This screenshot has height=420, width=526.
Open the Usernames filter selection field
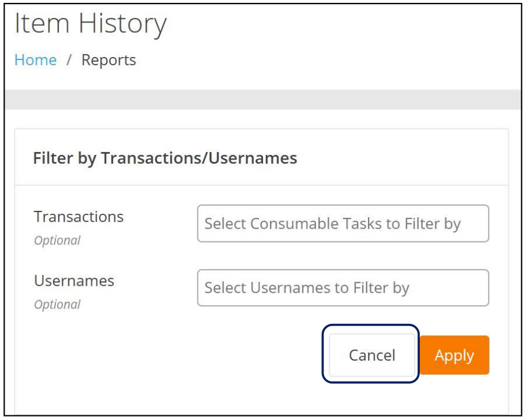[x=343, y=288]
